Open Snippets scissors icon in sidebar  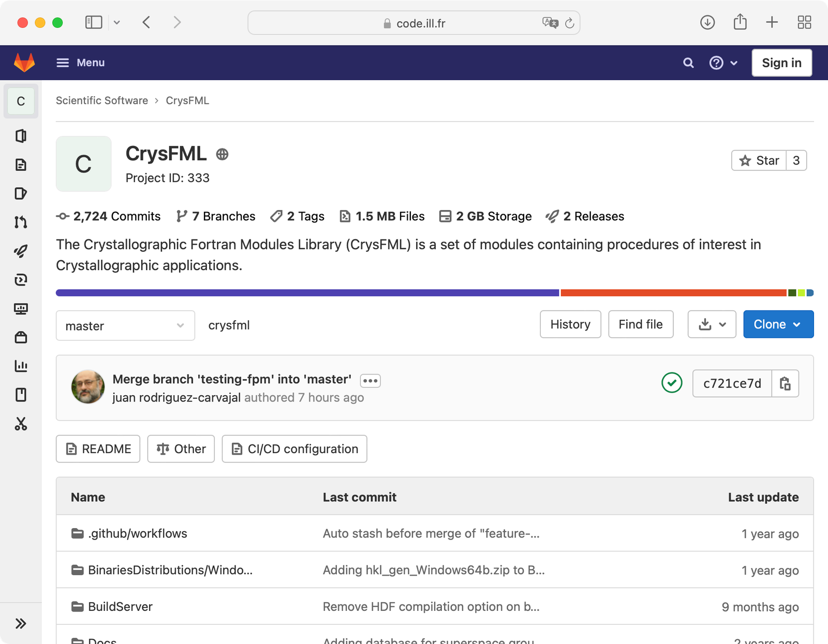(x=21, y=424)
